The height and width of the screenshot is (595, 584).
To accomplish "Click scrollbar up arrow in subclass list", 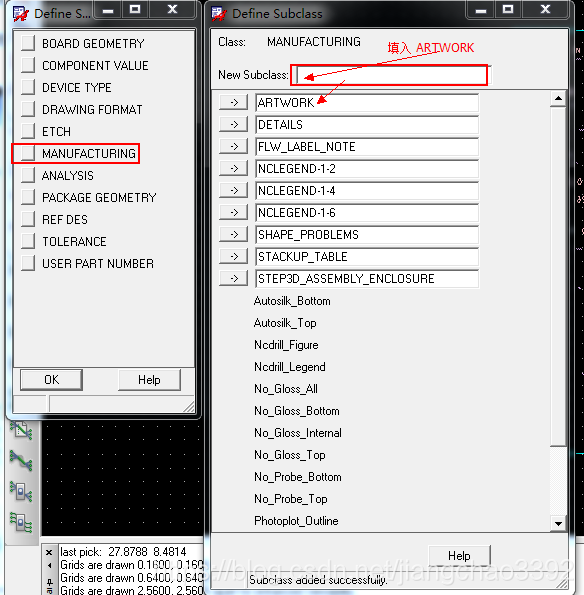I will click(x=558, y=99).
